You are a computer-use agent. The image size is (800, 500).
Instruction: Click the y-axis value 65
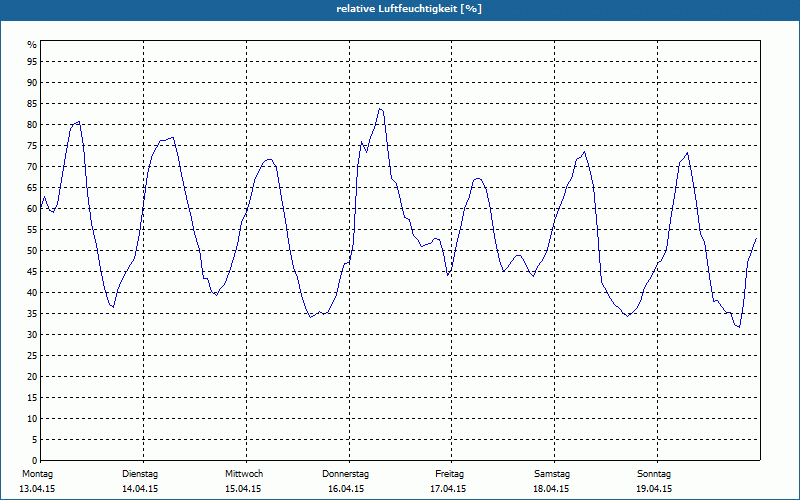(32, 188)
